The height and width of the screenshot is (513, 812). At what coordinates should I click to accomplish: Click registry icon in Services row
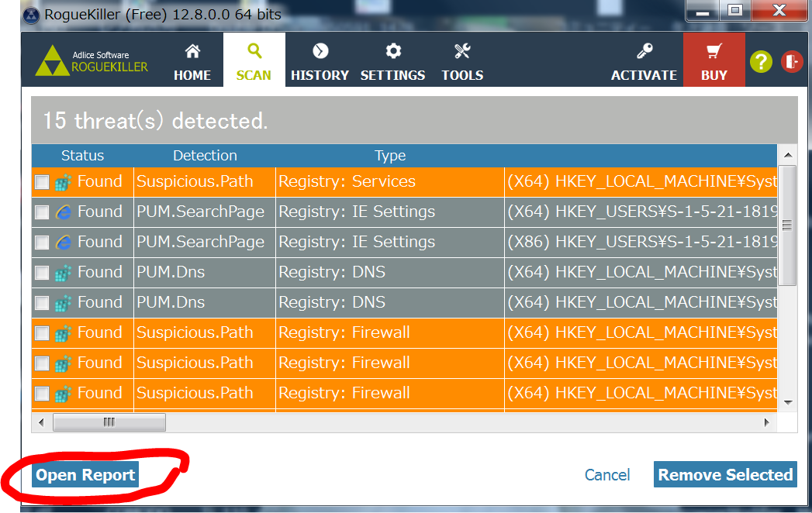click(63, 182)
